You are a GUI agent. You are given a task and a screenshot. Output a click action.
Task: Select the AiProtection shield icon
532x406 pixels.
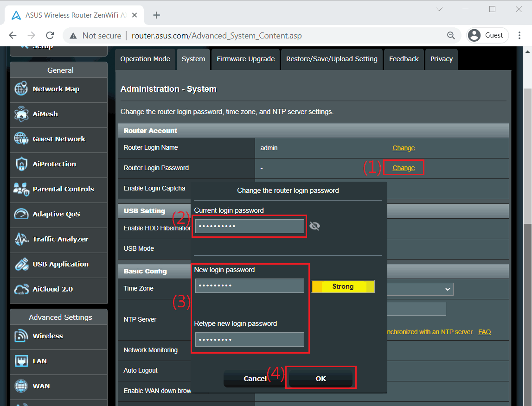click(x=21, y=164)
